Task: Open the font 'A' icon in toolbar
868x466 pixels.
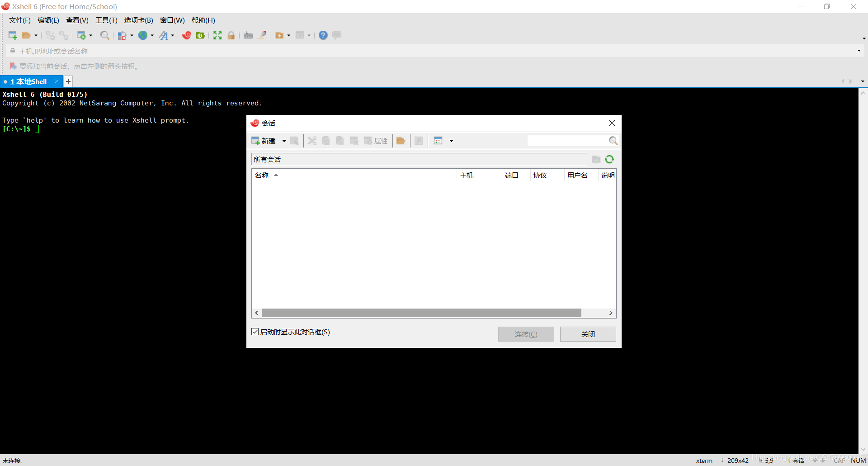Action: pyautogui.click(x=163, y=35)
